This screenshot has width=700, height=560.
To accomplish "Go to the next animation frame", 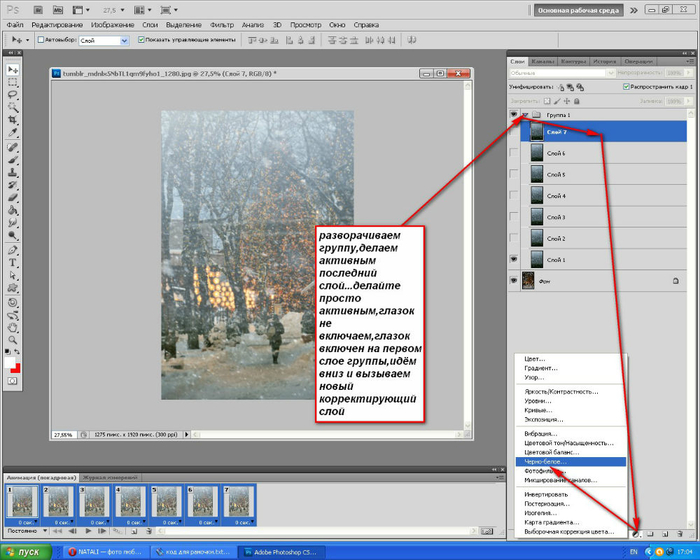I will click(x=102, y=531).
